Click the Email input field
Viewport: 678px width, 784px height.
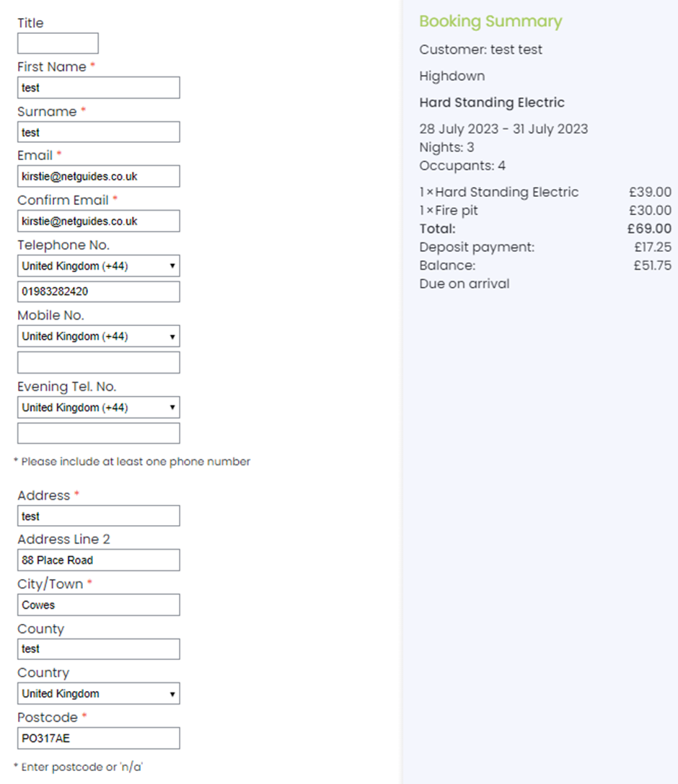click(x=98, y=177)
